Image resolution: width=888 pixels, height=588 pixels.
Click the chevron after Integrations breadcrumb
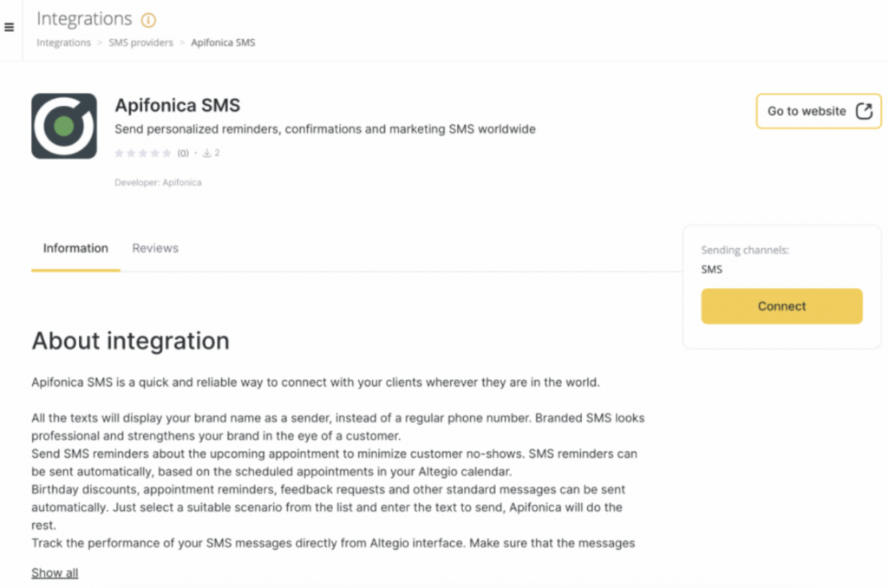(x=100, y=42)
